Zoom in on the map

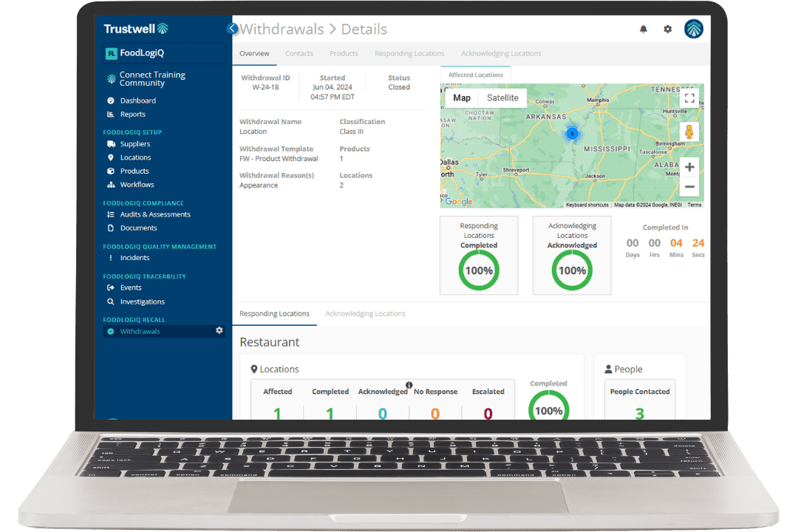689,167
